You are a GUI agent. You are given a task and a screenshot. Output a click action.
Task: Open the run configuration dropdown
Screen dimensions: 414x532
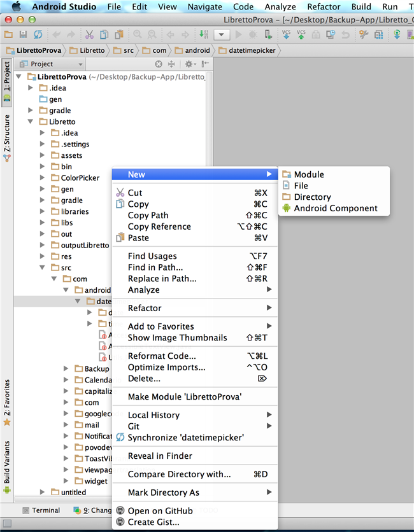(x=222, y=34)
